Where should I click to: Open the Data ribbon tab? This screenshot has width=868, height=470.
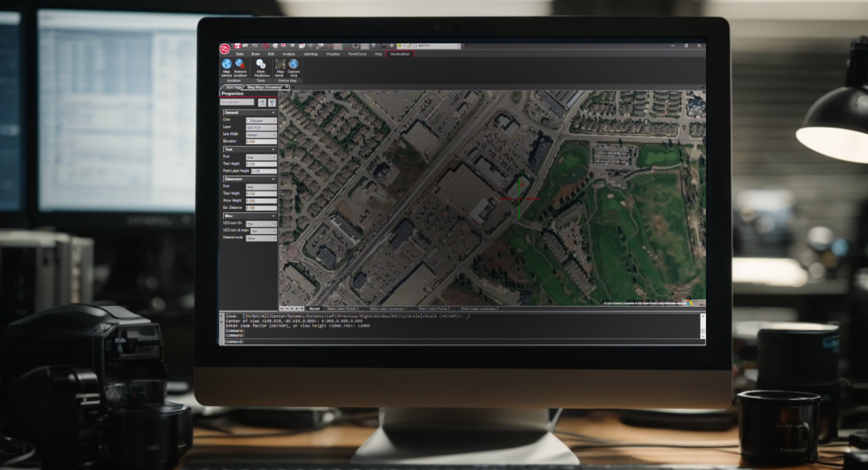(239, 54)
